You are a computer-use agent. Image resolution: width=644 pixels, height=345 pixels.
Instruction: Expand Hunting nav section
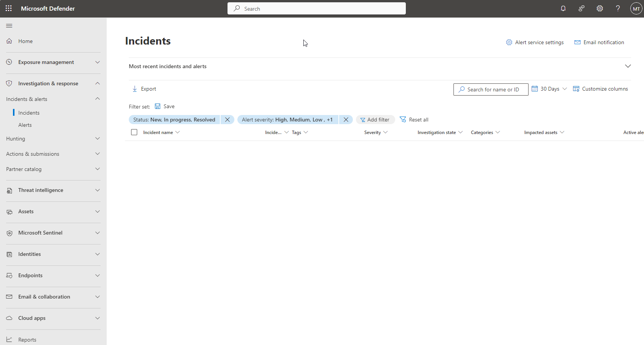click(x=98, y=139)
